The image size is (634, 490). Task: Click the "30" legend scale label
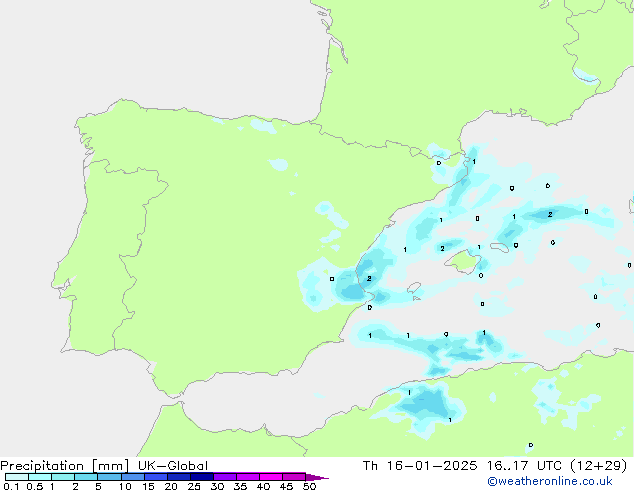point(217,486)
